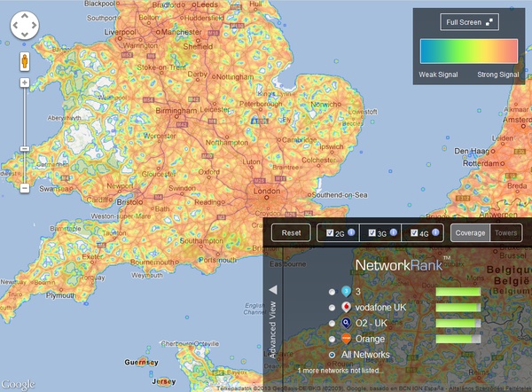Pan the map left with the arrow control
Viewport: 532px width, 392px height.
[x=15, y=25]
